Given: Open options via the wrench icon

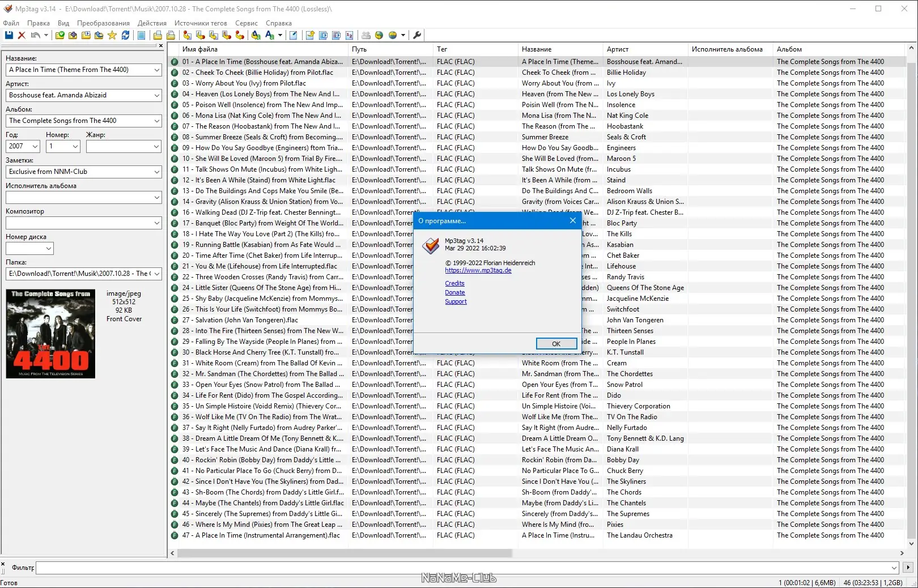Looking at the screenshot, I should (x=417, y=35).
